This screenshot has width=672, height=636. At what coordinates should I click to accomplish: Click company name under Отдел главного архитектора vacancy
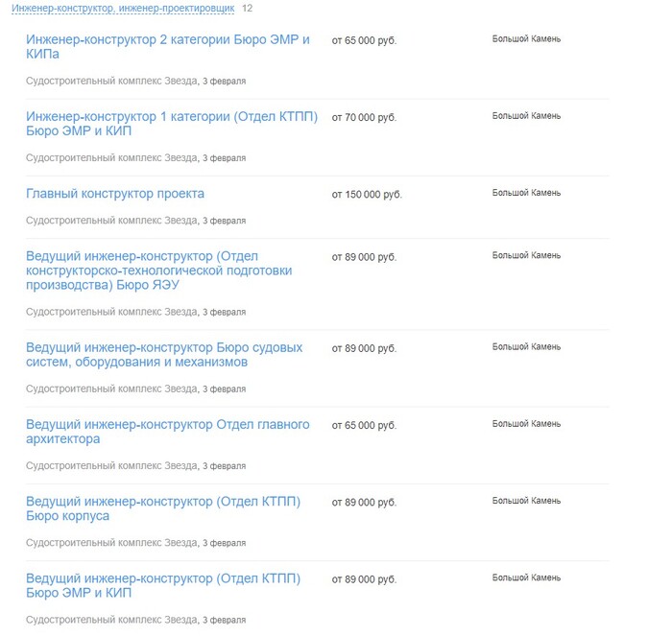pyautogui.click(x=111, y=466)
